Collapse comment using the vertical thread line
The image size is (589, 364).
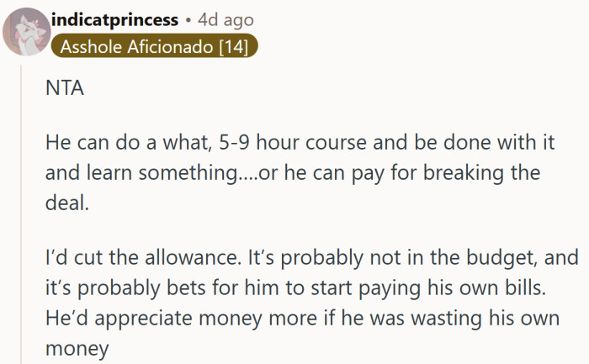point(24,210)
